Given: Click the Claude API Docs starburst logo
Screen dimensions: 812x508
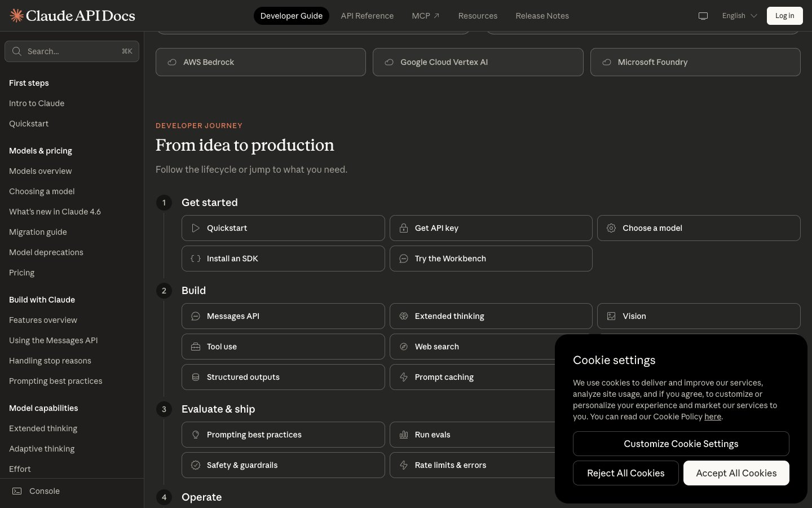Looking at the screenshot, I should [17, 16].
